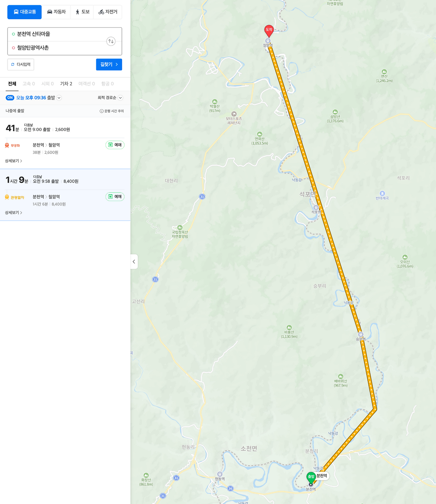Click the green 출발 start marker

(x=311, y=477)
